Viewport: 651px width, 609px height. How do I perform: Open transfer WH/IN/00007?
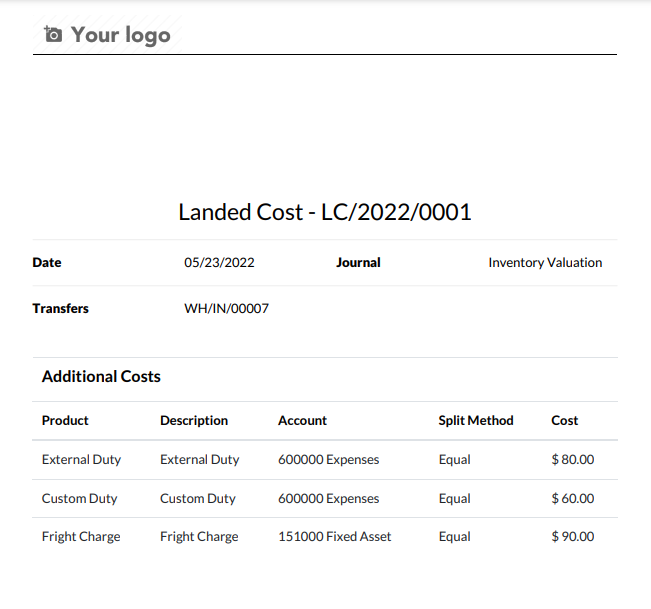[x=226, y=308]
